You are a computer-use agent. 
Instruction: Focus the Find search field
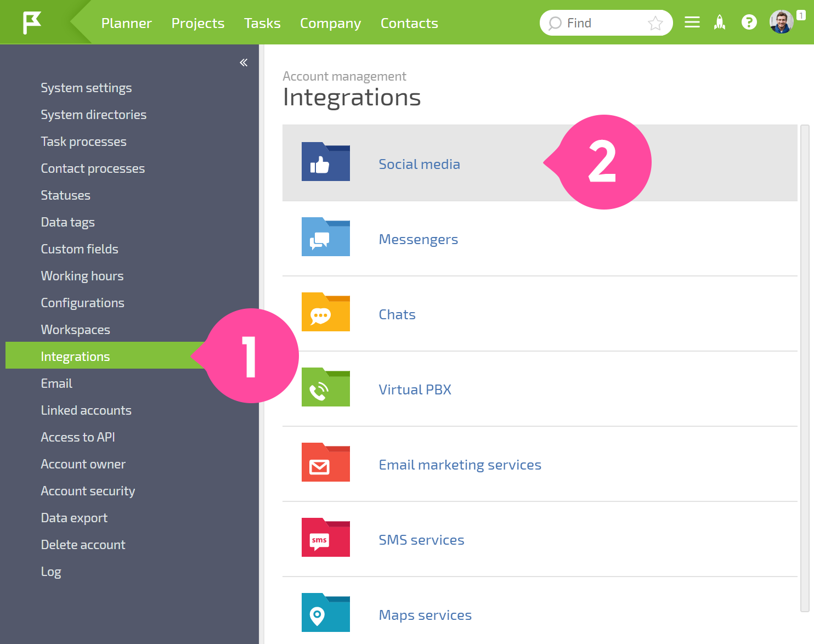tap(606, 23)
